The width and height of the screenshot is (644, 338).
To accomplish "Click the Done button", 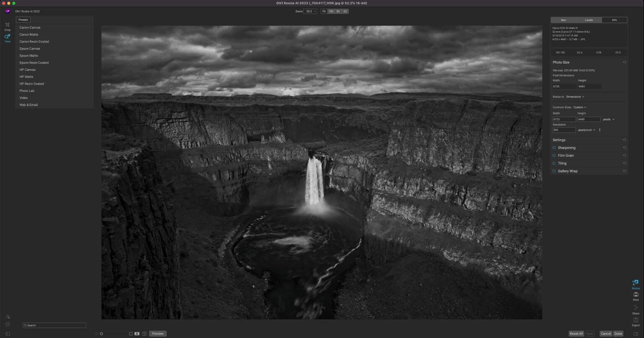I will (x=618, y=333).
